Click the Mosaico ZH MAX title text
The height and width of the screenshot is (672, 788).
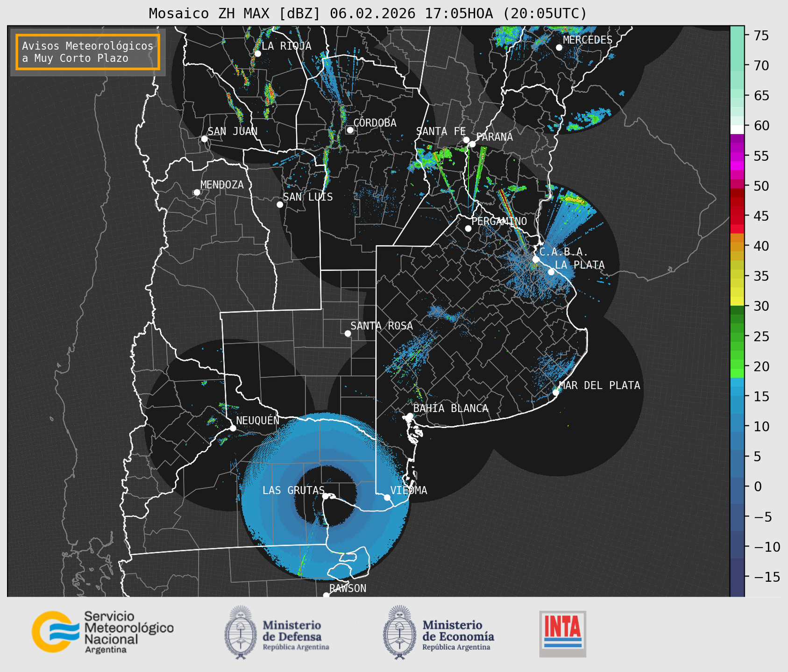point(368,13)
